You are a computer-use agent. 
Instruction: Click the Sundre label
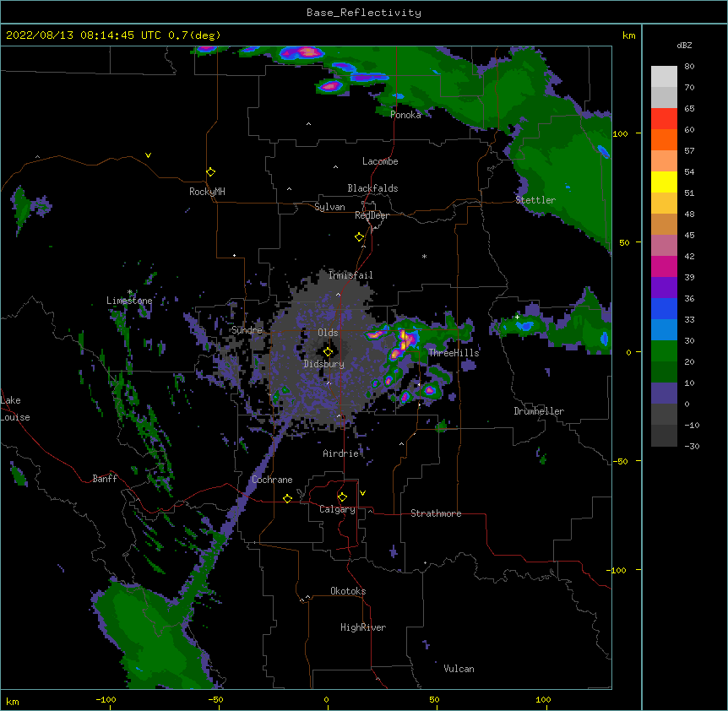point(247,330)
